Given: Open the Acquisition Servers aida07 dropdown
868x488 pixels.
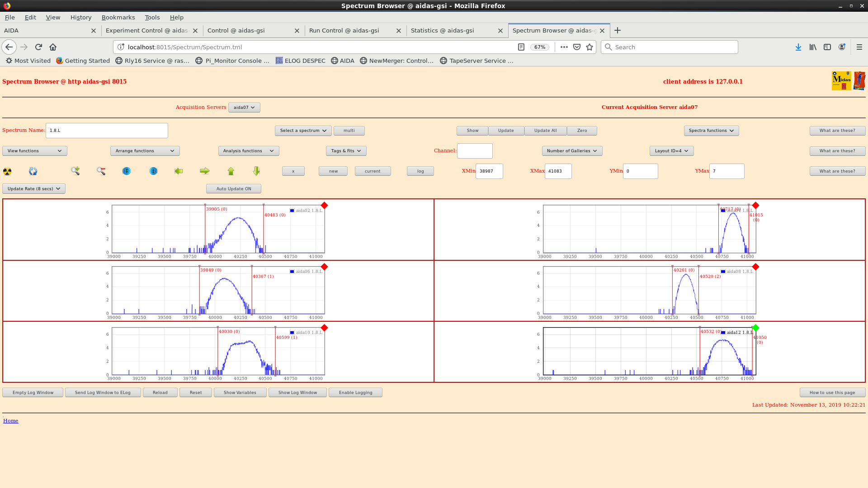Looking at the screenshot, I should tap(244, 108).
